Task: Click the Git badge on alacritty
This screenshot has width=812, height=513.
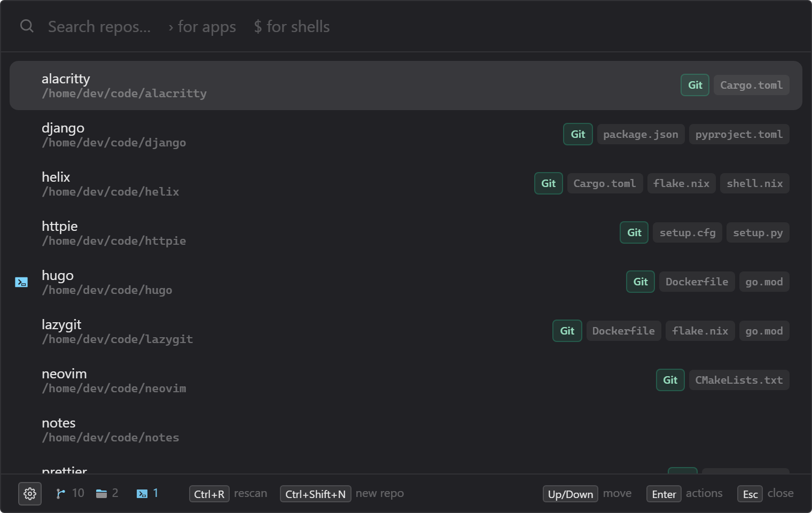Action: tap(695, 85)
